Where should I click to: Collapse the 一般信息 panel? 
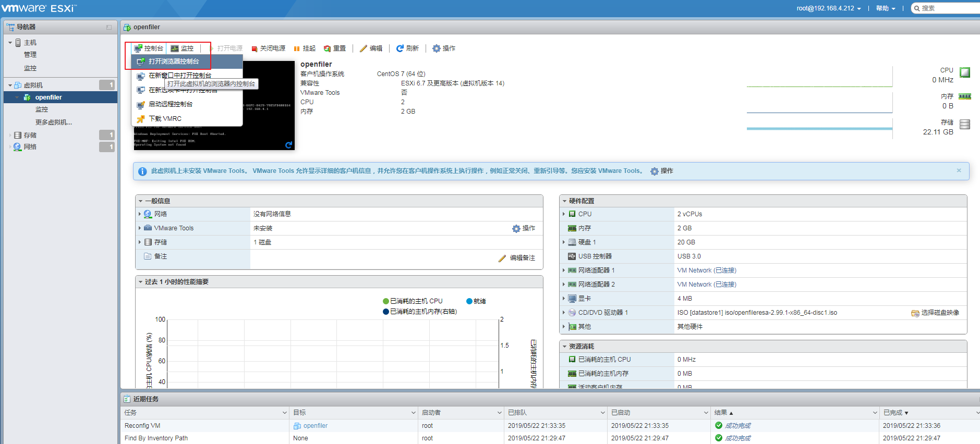140,201
